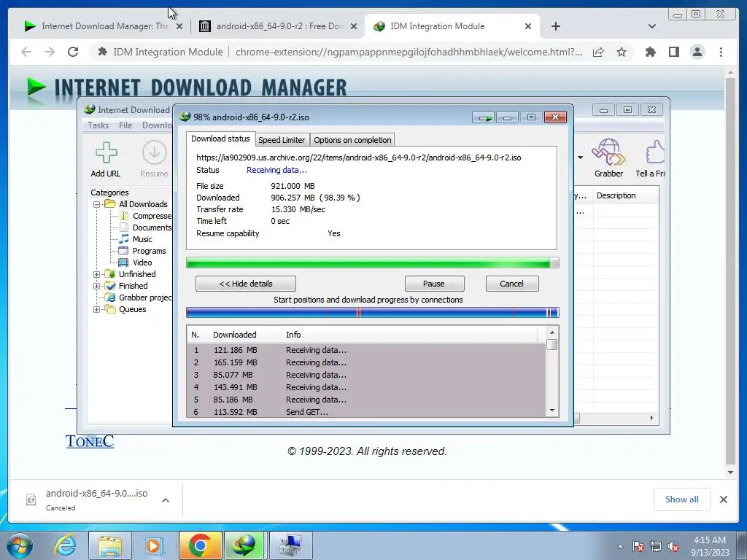Click the muted volume icon in system tray
The height and width of the screenshot is (560, 747).
click(673, 547)
